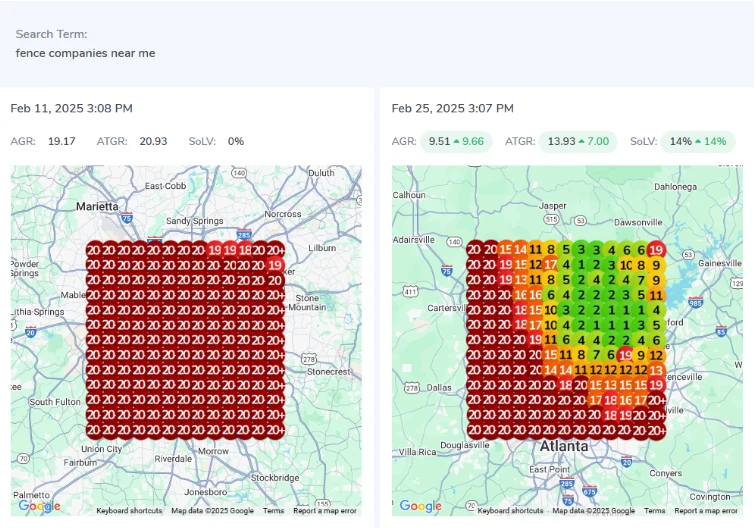Click Report a map error on Feb 25 map
Screen dimensions: 756x528
click(x=706, y=511)
